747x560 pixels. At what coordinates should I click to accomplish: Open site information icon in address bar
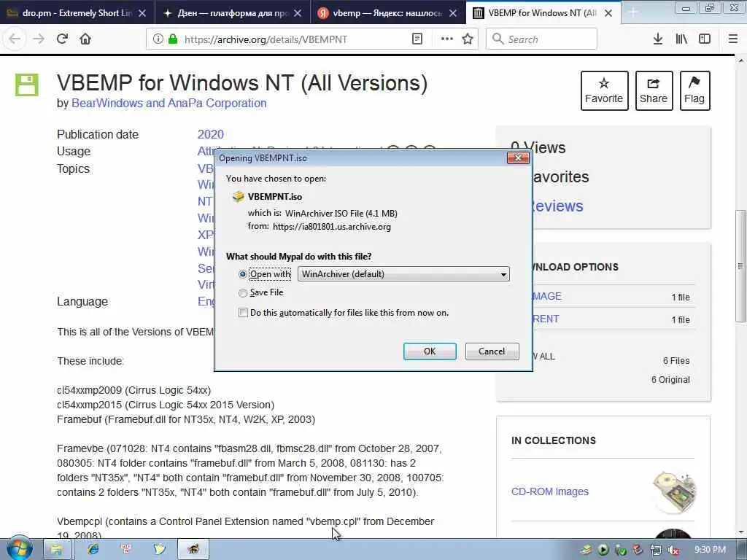[158, 39]
